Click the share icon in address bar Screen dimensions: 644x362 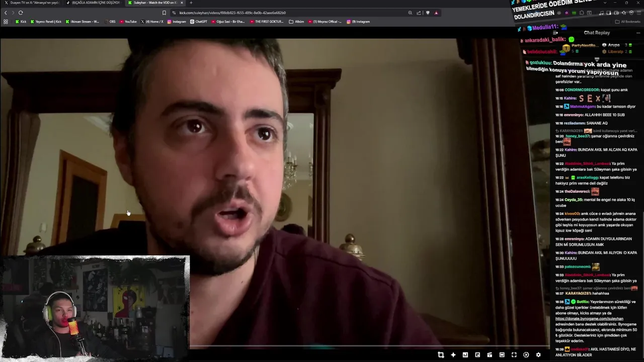[419, 13]
